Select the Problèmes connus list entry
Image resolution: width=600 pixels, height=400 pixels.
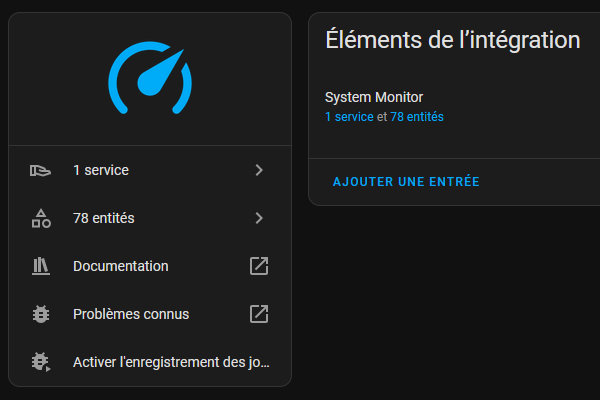150,314
